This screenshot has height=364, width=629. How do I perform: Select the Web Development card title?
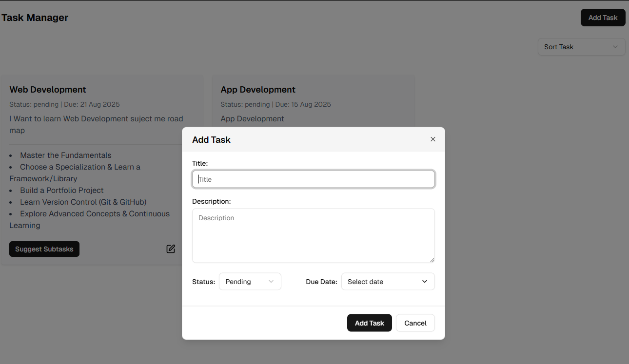48,90
